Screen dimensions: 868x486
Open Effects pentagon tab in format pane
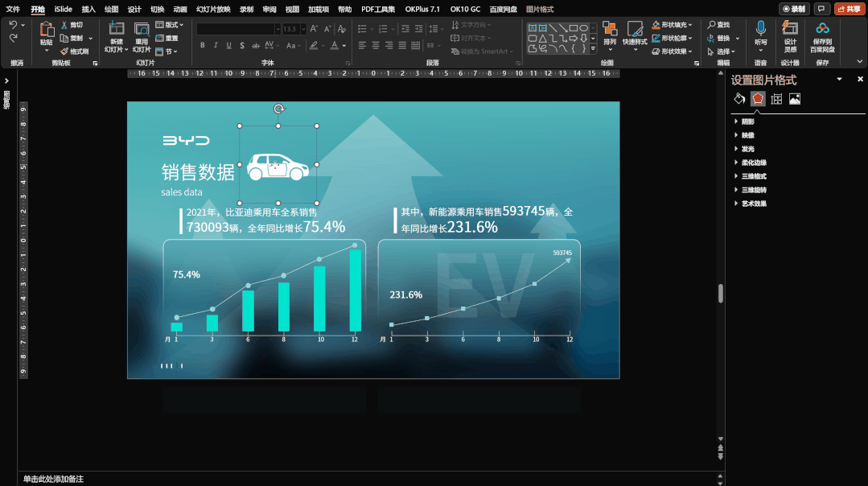tap(758, 99)
